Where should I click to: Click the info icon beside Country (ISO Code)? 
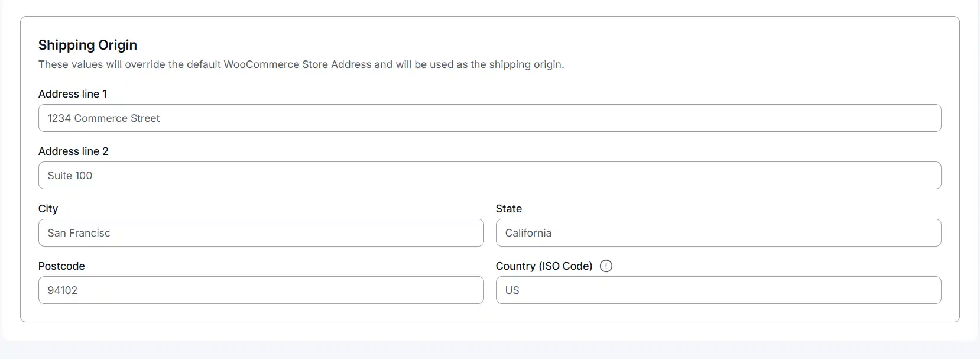(606, 266)
